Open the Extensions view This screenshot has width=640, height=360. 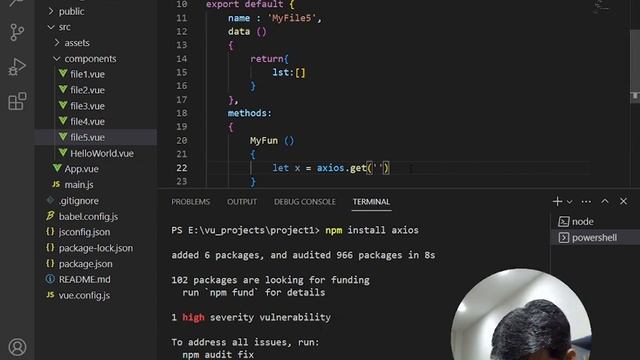[17, 101]
